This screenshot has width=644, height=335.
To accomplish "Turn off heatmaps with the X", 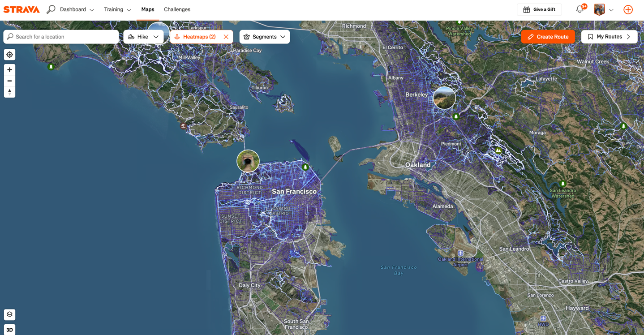I will (x=226, y=37).
